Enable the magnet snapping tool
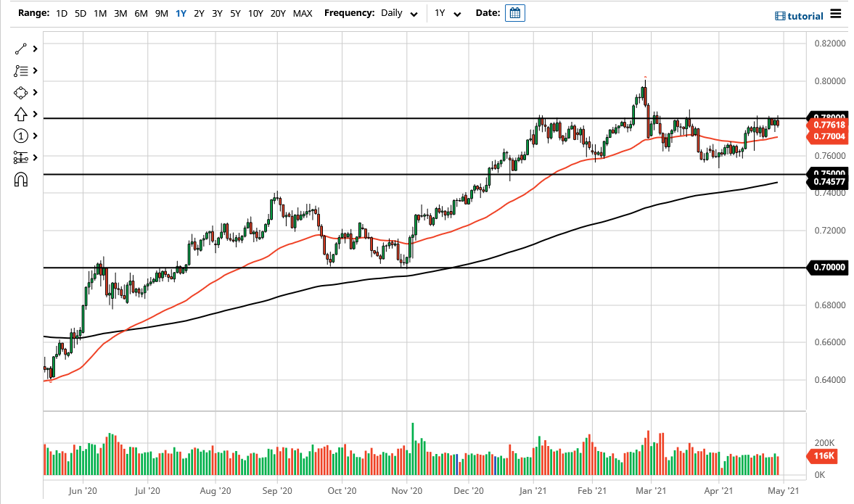This screenshot has width=854, height=504. pyautogui.click(x=20, y=179)
